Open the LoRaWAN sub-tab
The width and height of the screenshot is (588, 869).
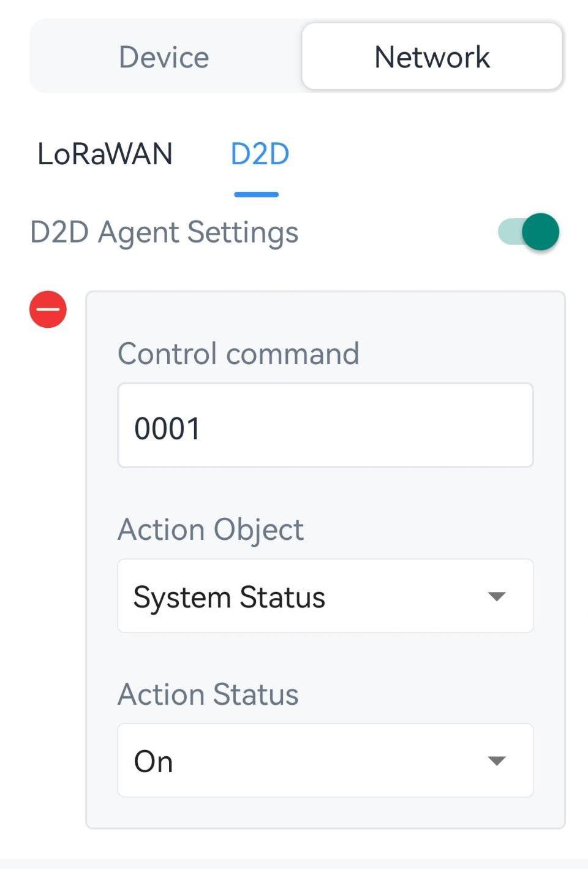click(105, 154)
